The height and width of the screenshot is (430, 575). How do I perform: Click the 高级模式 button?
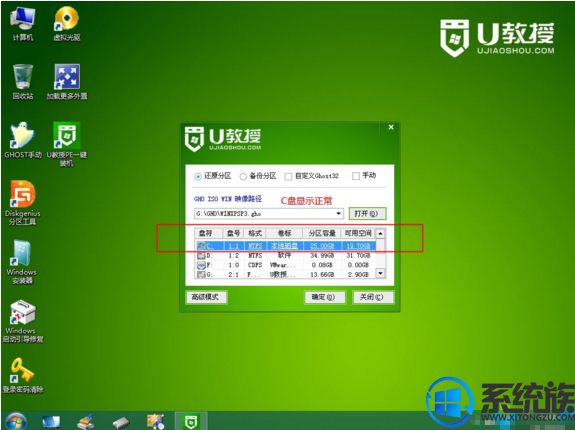pos(206,297)
